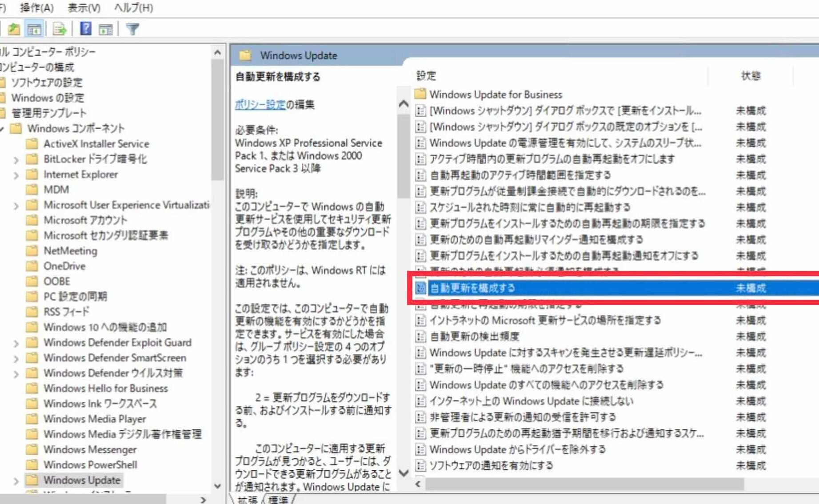Open the 操作(A) menu

[36, 8]
